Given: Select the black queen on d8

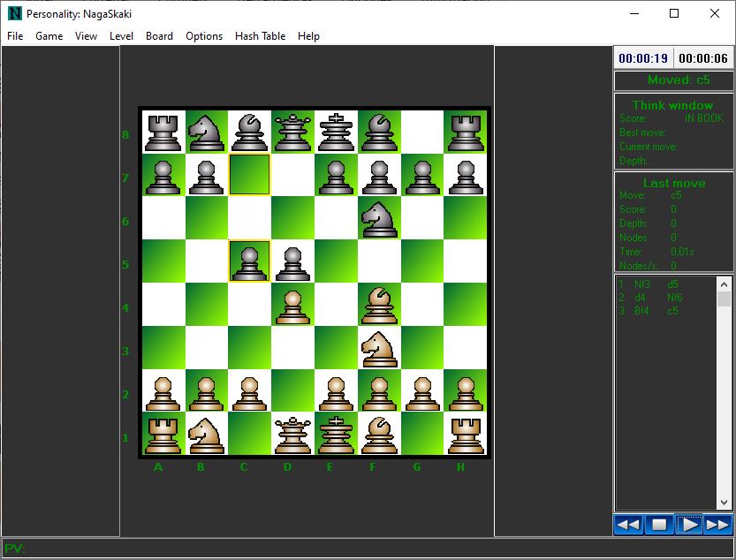Looking at the screenshot, I should click(x=293, y=132).
